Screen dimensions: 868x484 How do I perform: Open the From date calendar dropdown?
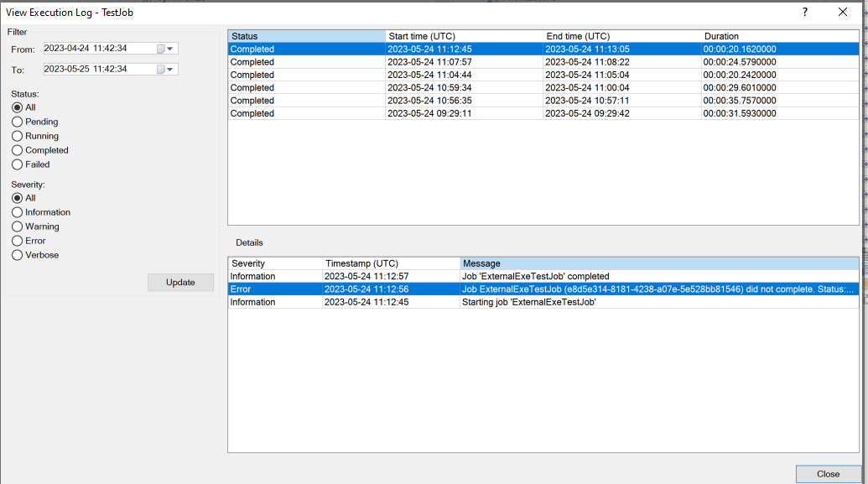pyautogui.click(x=165, y=49)
